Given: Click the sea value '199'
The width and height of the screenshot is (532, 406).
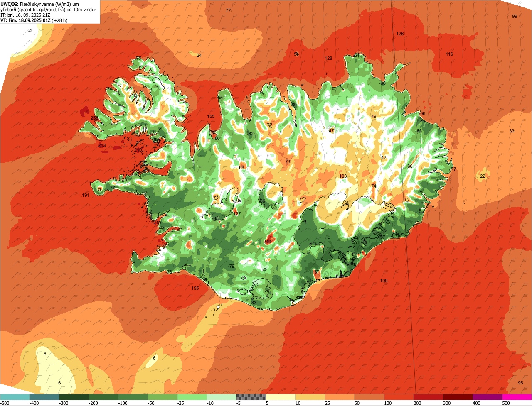Looking at the screenshot, I should (384, 281).
